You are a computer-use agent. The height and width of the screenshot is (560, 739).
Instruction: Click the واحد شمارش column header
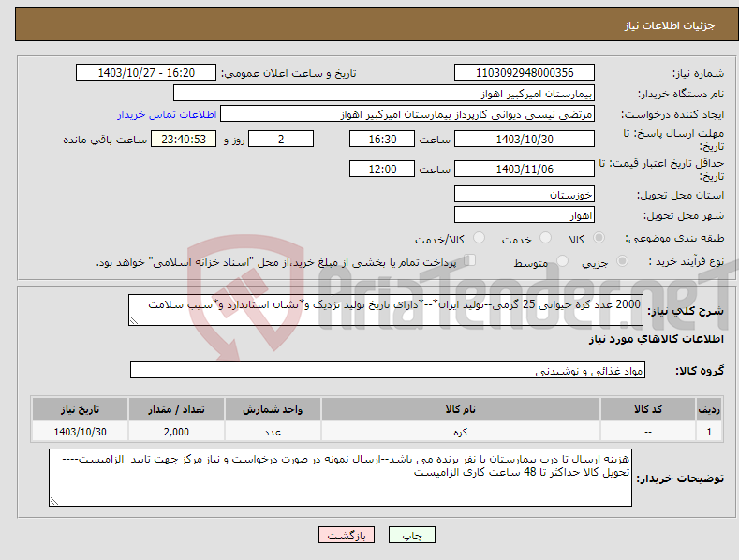click(273, 409)
